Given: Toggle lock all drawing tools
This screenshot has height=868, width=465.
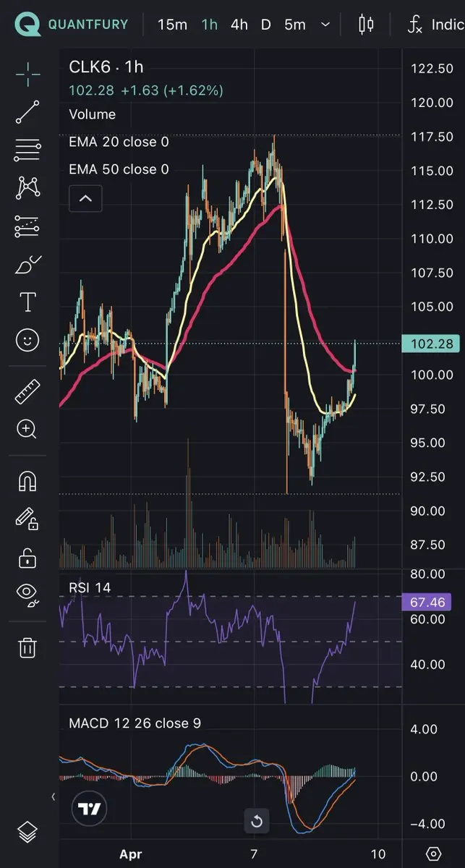Looking at the screenshot, I should click(27, 558).
